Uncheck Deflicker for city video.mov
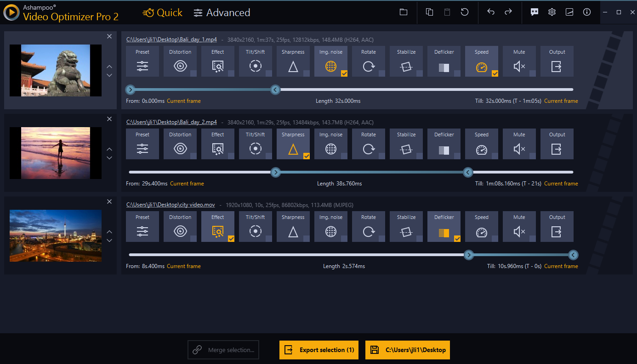Image resolution: width=637 pixels, height=364 pixels. coord(457,238)
